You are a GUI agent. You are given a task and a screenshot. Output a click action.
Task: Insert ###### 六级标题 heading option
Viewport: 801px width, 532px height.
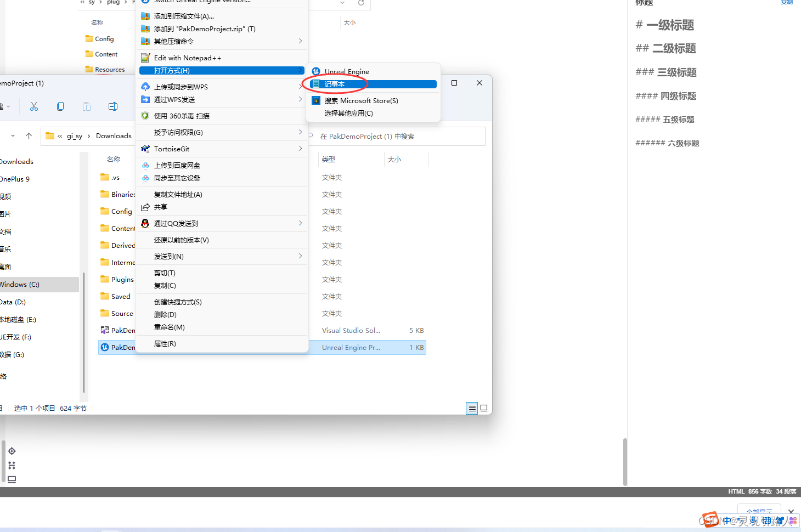pyautogui.click(x=667, y=143)
